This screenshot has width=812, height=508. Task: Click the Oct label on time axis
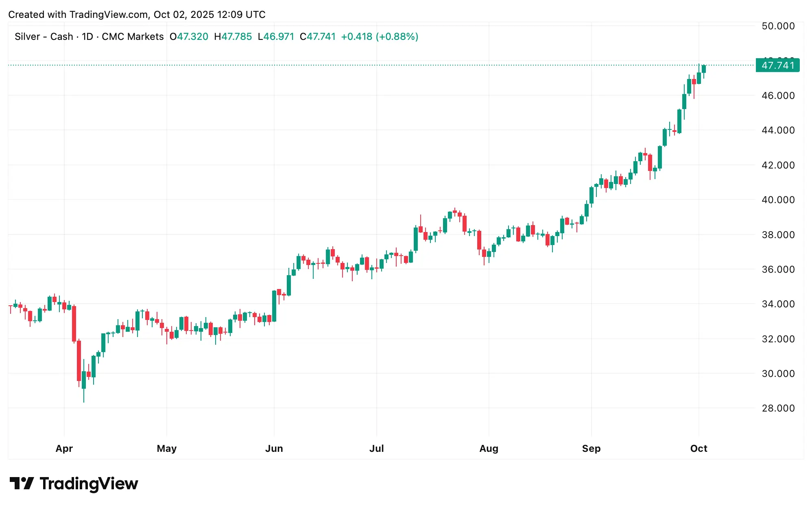(698, 449)
